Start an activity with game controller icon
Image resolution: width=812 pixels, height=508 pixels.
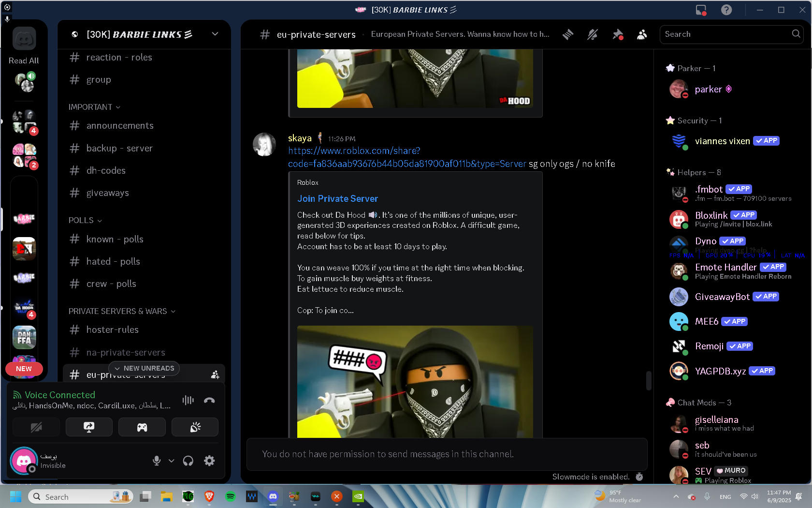(x=142, y=427)
